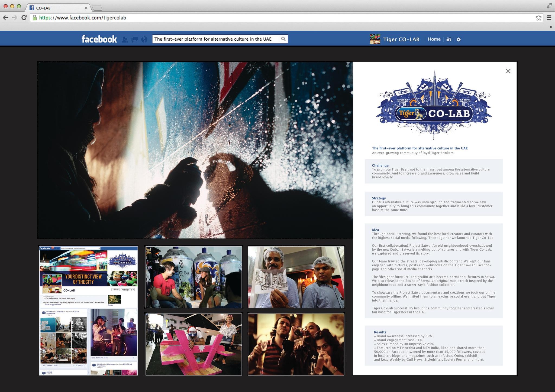Open the Facebook settings gear icon
The height and width of the screenshot is (392, 555).
[x=459, y=40]
